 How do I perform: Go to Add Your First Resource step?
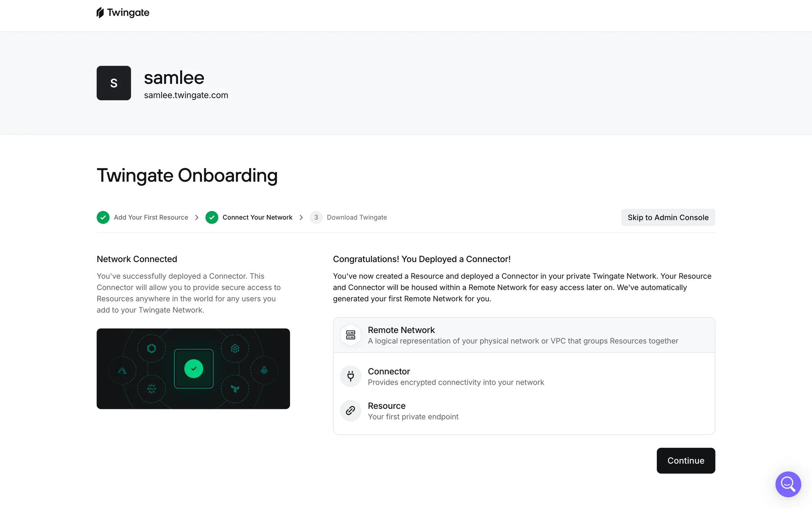[x=151, y=217]
